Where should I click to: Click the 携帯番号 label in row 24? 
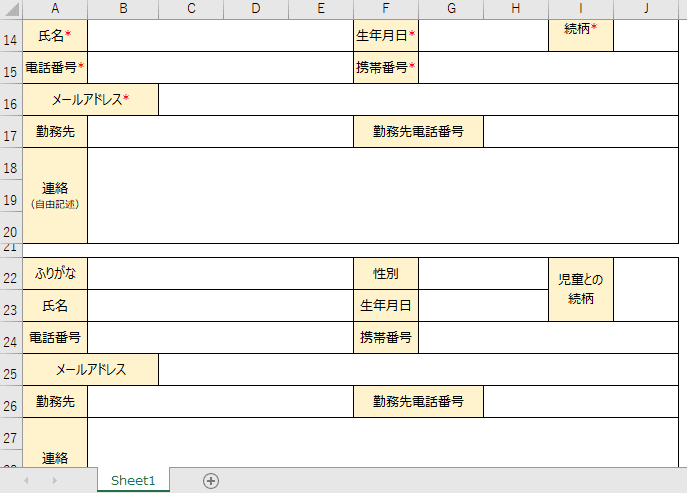pyautogui.click(x=386, y=337)
